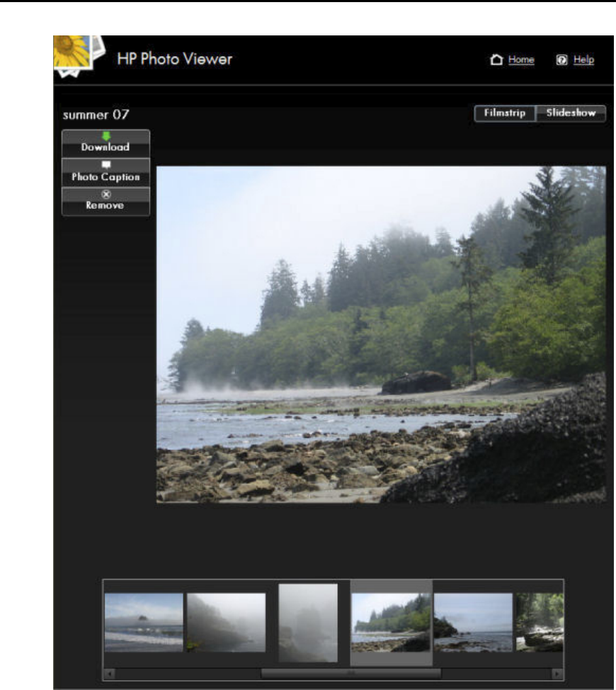The image size is (616, 690).
Task: Click the green Download arrow icon
Action: [106, 136]
